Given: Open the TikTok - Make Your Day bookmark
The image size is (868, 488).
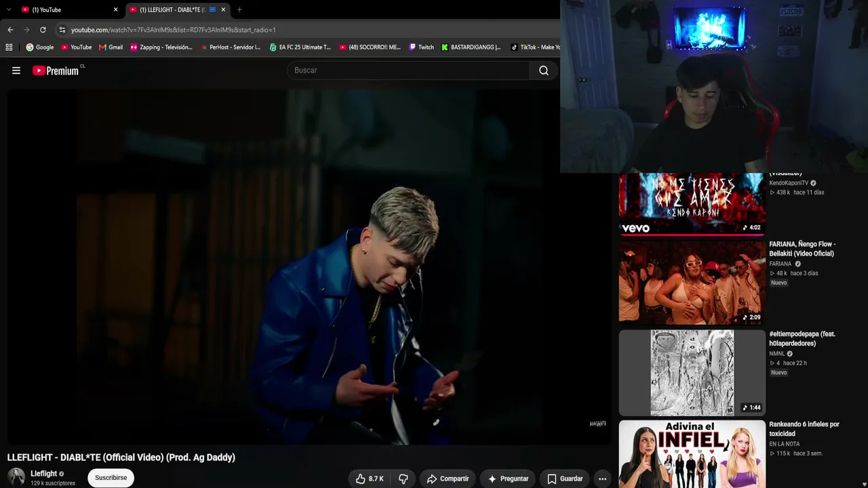Looking at the screenshot, I should [x=535, y=47].
